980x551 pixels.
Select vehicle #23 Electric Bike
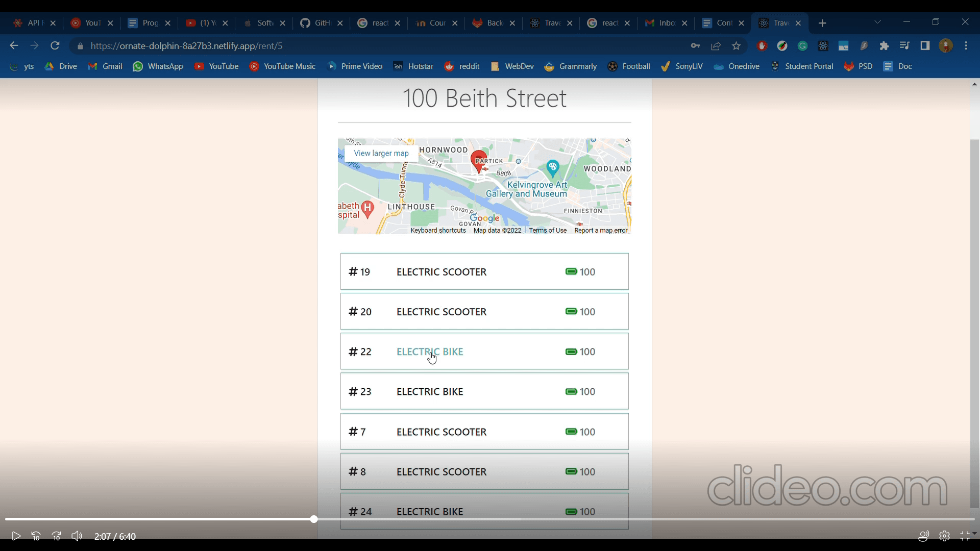click(x=484, y=391)
